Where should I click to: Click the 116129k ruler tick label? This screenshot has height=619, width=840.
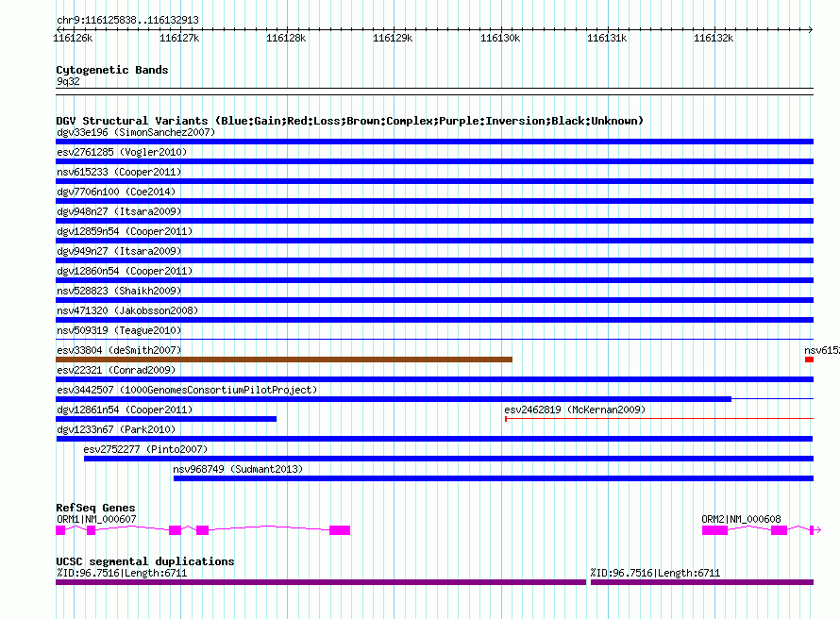coord(393,38)
